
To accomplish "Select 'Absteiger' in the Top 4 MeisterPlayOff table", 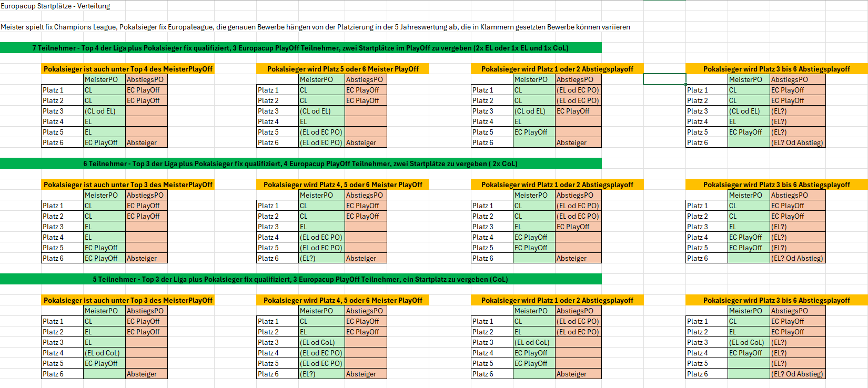I will 146,142.
